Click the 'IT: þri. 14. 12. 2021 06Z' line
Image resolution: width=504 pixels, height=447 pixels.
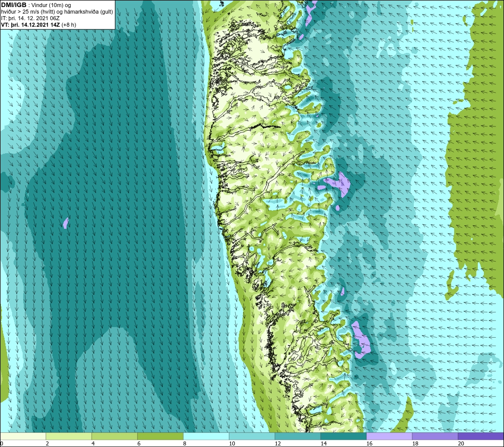tap(30, 18)
